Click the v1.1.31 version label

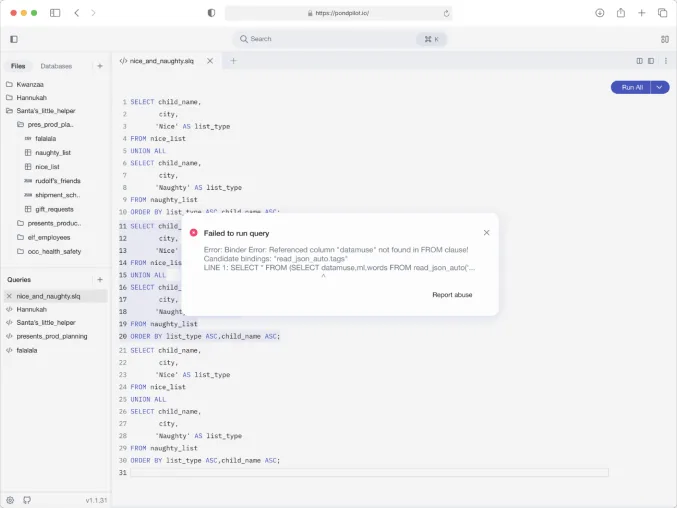(96, 500)
